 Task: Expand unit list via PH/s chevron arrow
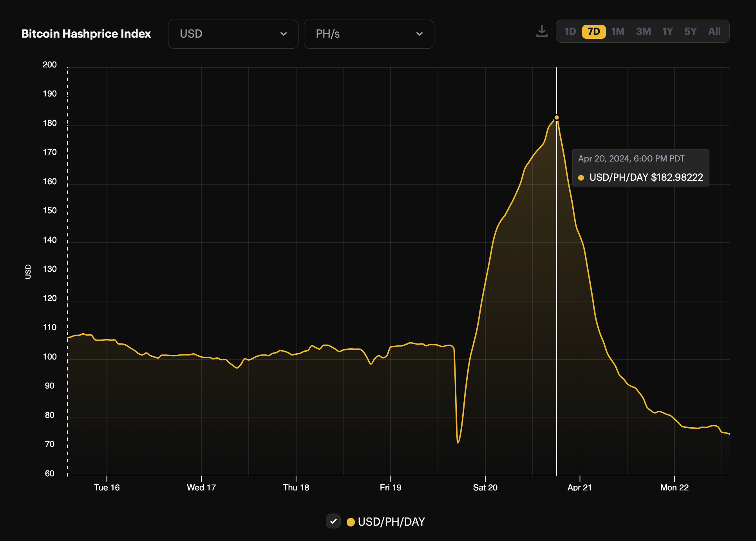(420, 34)
